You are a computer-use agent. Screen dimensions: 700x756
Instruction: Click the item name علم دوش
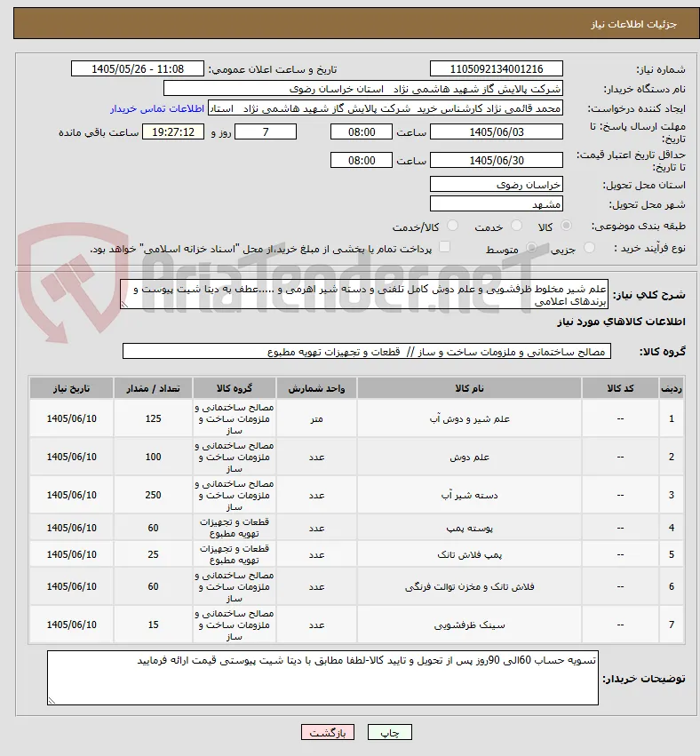point(469,458)
